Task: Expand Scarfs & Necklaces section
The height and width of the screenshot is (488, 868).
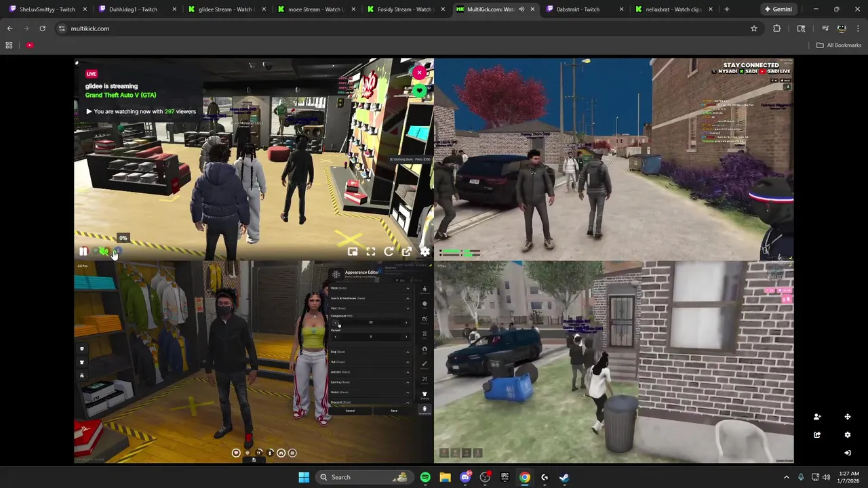Action: click(408, 298)
